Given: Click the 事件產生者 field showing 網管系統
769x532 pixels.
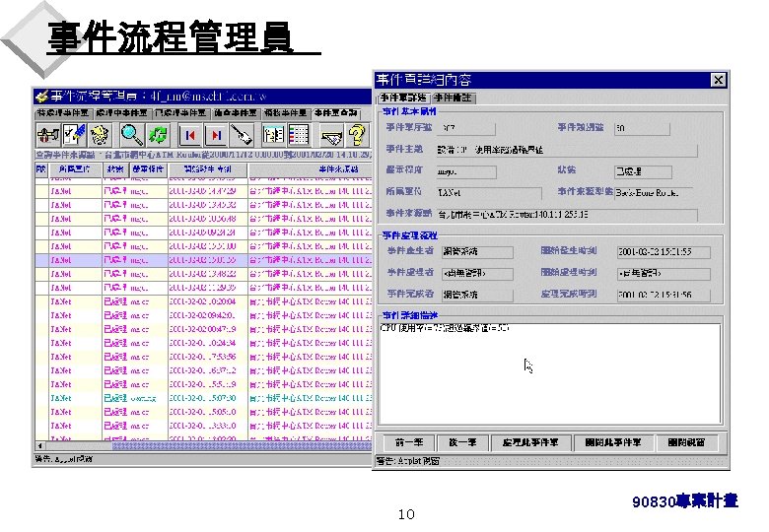Looking at the screenshot, I should [477, 252].
